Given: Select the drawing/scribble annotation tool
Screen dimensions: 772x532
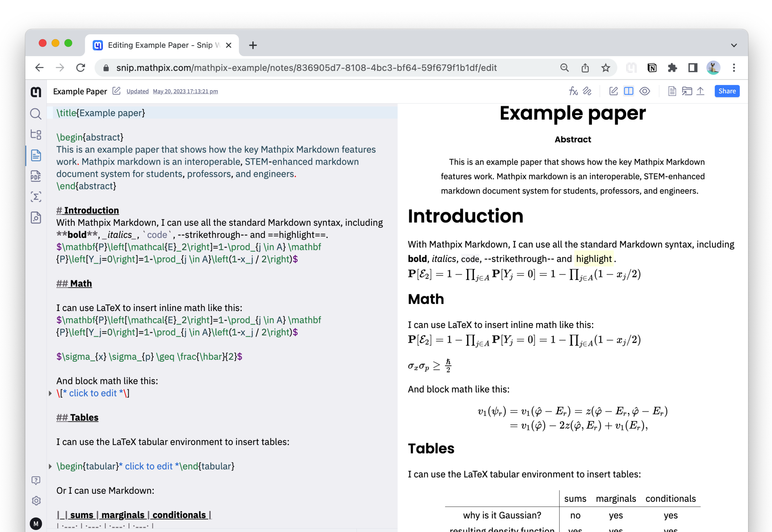Looking at the screenshot, I should [x=587, y=91].
